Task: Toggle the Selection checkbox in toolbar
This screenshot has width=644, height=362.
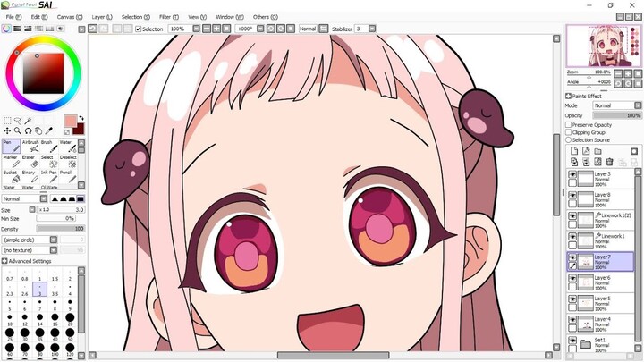Action: (x=139, y=29)
